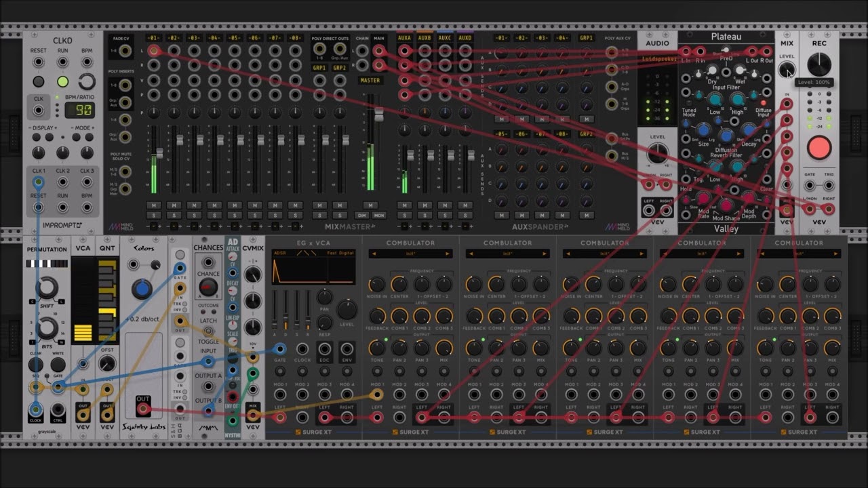Click the Write button in Permutation

58,364
